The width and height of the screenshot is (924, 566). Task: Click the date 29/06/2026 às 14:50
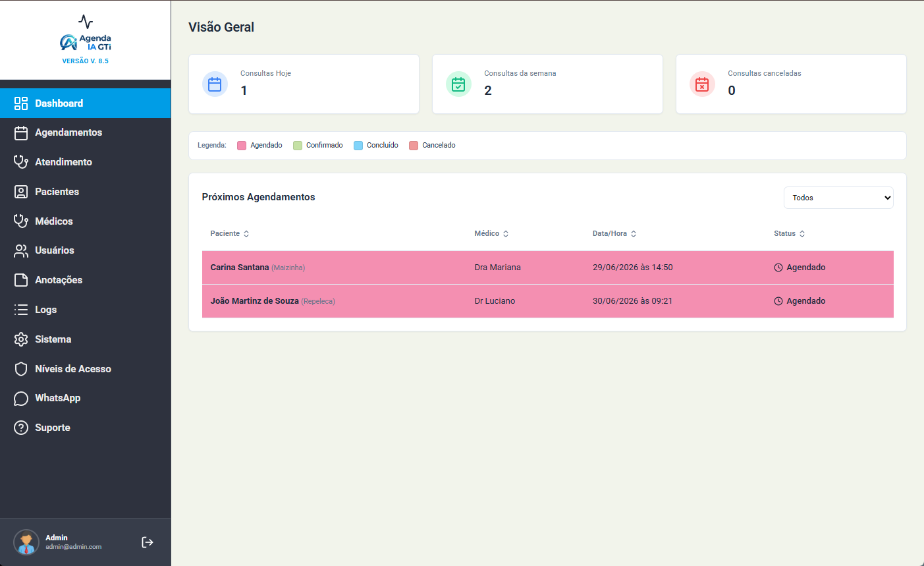tap(633, 268)
